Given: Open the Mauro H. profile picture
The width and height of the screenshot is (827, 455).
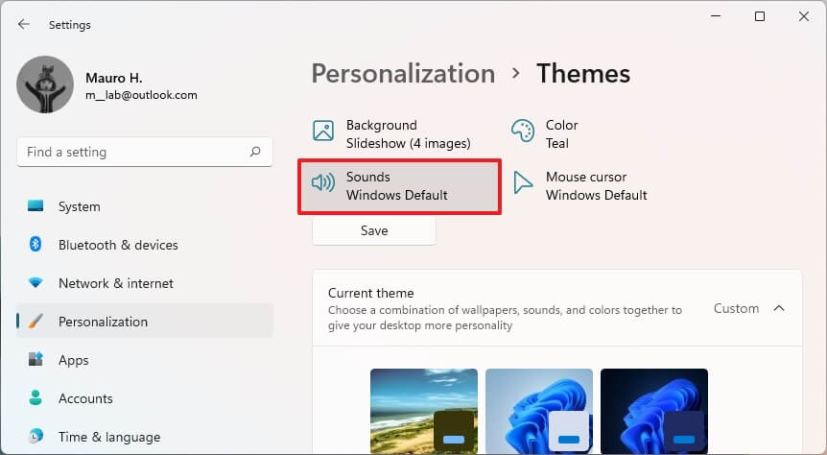Looking at the screenshot, I should pos(45,84).
